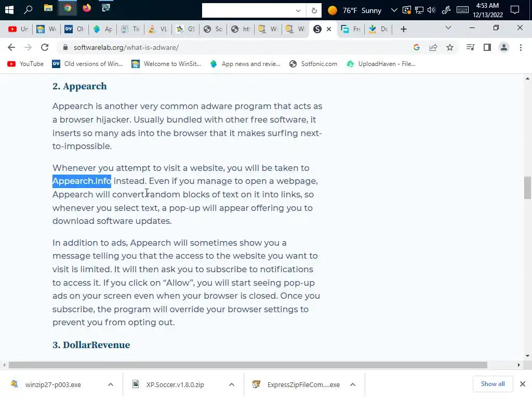
Task: Click the forward navigation arrow
Action: pyautogui.click(x=28, y=47)
